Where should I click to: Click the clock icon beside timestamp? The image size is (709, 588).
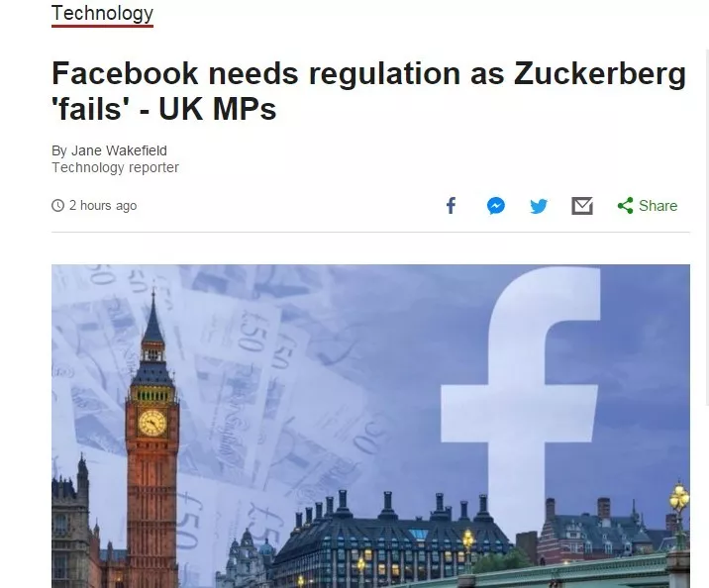[57, 206]
